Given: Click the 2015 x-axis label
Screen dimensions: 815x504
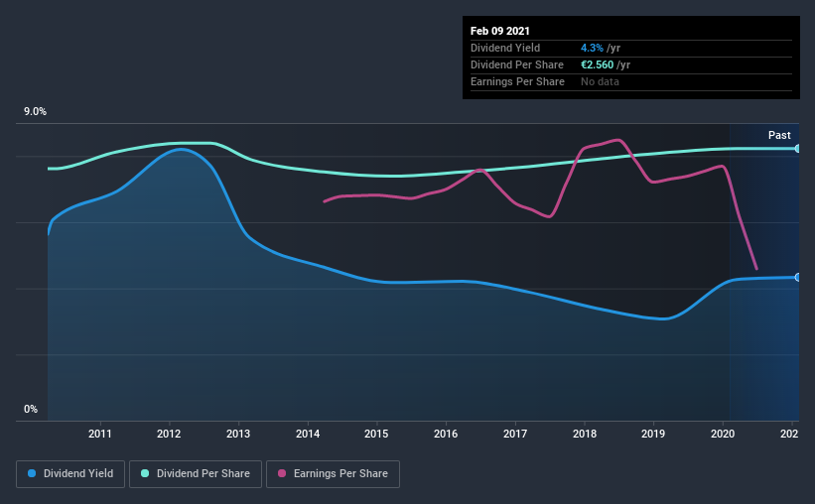Looking at the screenshot, I should pos(376,434).
